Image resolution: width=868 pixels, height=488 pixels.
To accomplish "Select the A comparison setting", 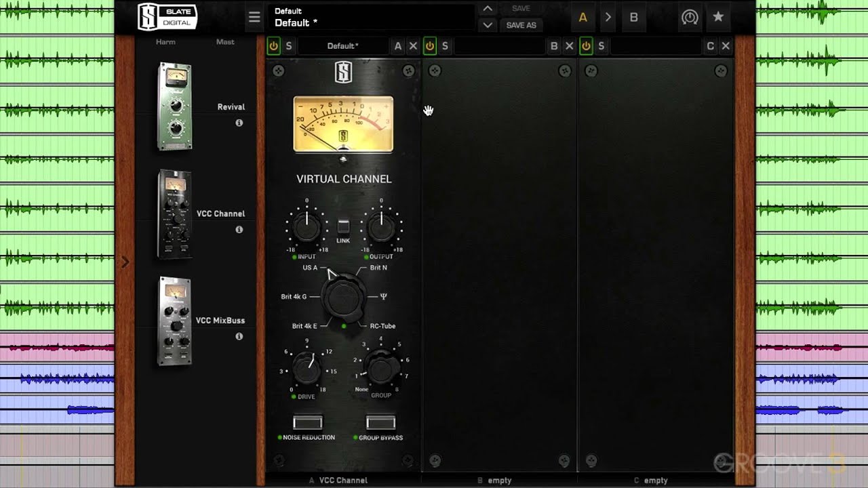I will (583, 18).
